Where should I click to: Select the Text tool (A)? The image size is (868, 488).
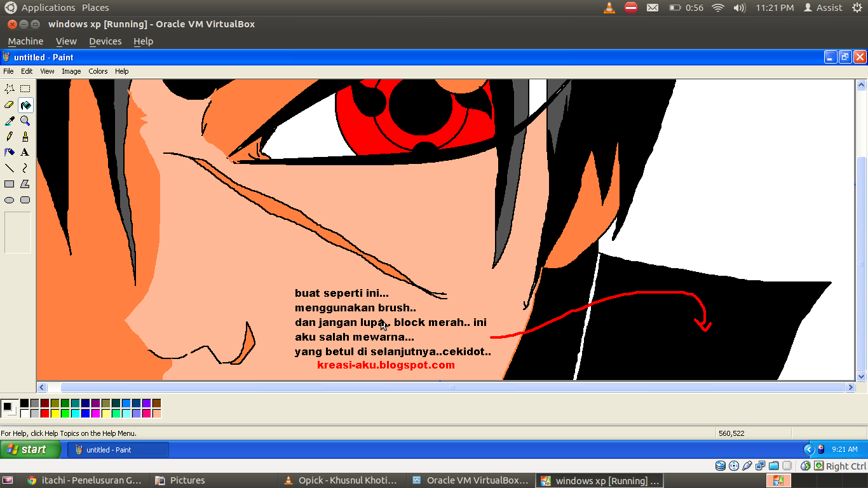point(25,152)
